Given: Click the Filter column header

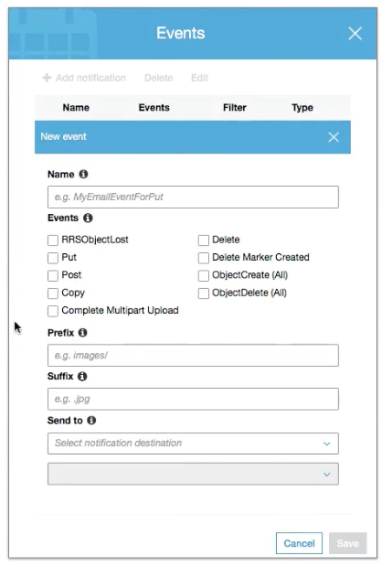Looking at the screenshot, I should [x=235, y=108].
